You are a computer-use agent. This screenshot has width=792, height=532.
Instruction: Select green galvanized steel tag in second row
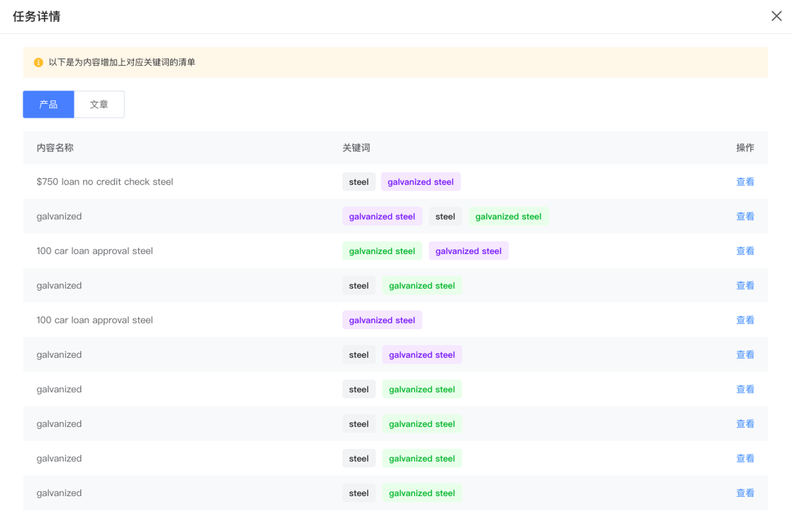[508, 216]
